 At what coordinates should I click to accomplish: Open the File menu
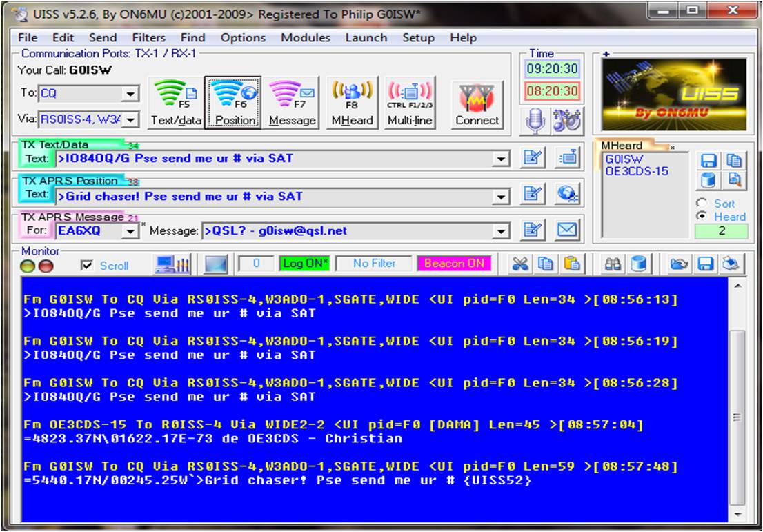[28, 37]
